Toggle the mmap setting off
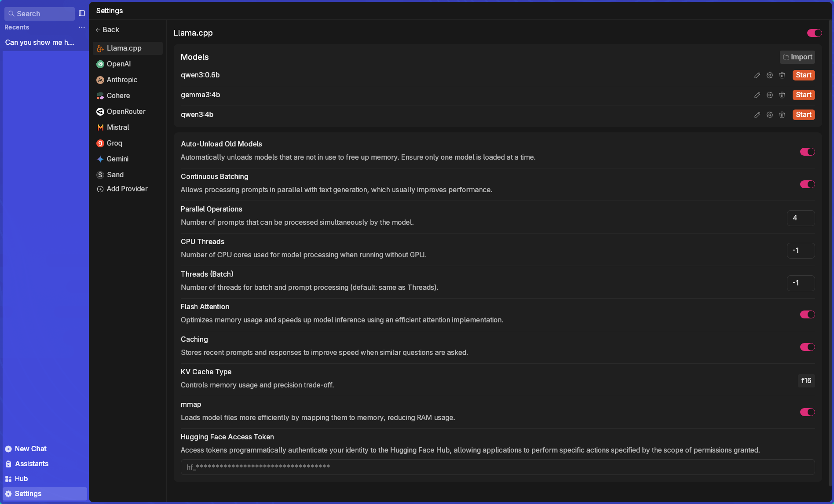Image resolution: width=834 pixels, height=504 pixels. pyautogui.click(x=807, y=412)
